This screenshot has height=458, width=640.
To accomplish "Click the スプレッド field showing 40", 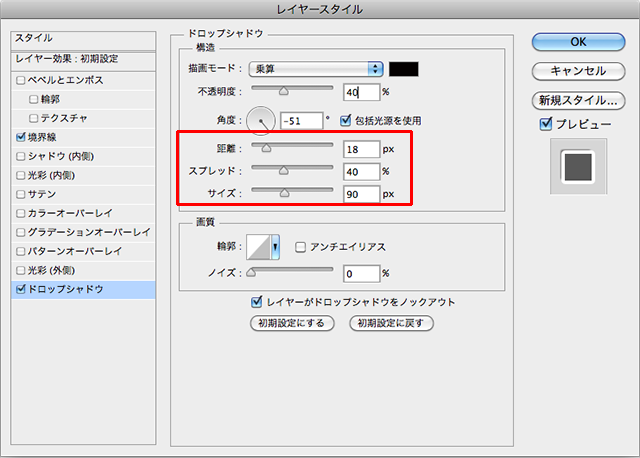I will [361, 172].
